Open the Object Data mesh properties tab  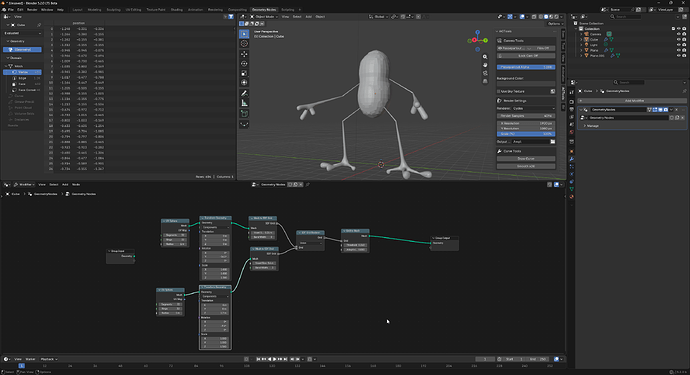point(572,189)
